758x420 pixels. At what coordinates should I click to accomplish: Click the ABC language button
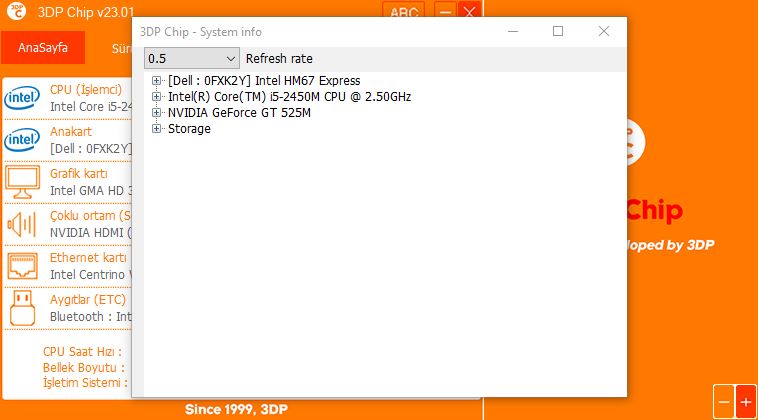403,11
